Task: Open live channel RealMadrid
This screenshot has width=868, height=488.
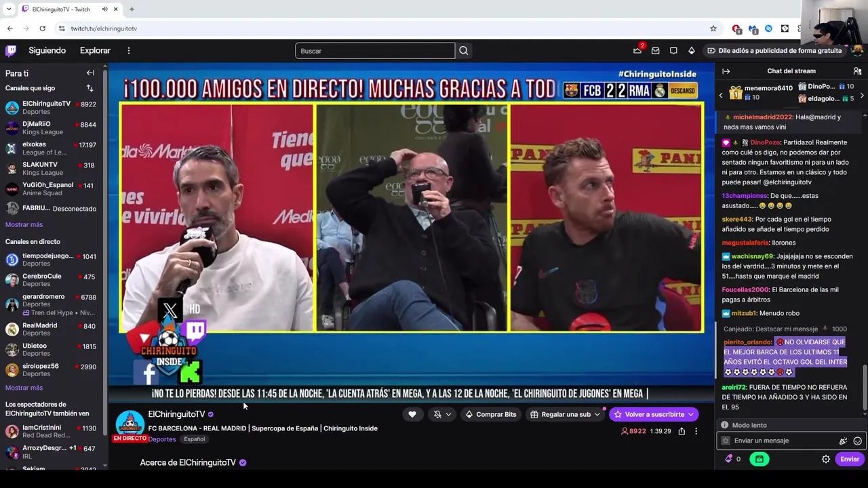Action: (x=51, y=329)
